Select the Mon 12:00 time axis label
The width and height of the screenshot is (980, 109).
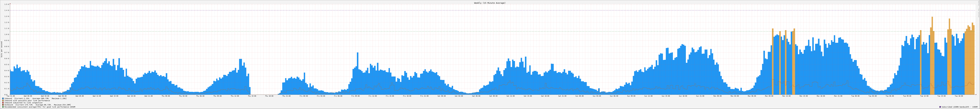point(786,96)
